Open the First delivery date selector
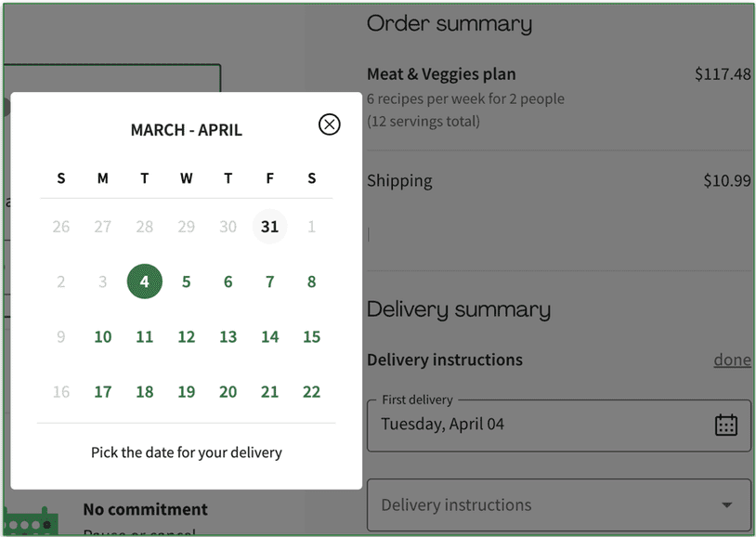The width and height of the screenshot is (756, 537). coord(559,425)
